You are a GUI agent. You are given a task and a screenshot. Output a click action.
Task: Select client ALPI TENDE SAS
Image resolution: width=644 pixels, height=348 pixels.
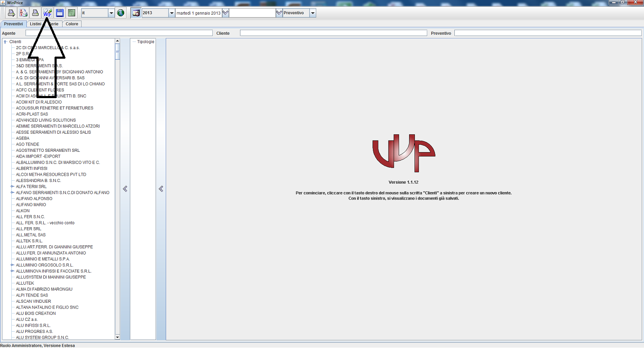(x=32, y=295)
